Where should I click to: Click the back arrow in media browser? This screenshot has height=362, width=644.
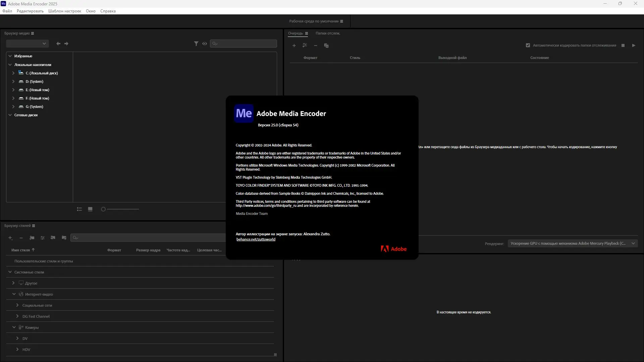pyautogui.click(x=58, y=44)
